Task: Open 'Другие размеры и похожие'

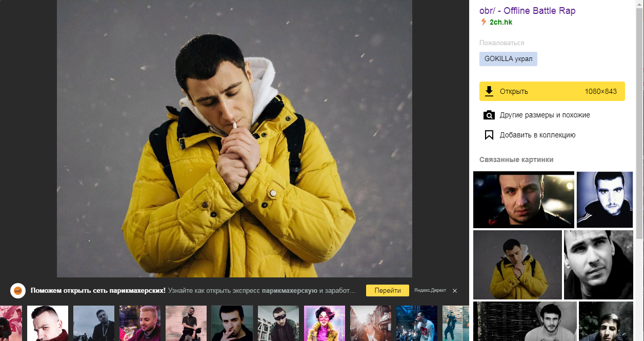Action: point(545,115)
